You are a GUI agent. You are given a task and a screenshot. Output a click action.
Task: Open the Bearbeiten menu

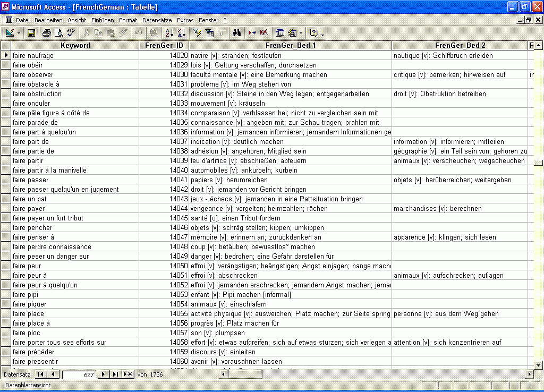pyautogui.click(x=48, y=20)
